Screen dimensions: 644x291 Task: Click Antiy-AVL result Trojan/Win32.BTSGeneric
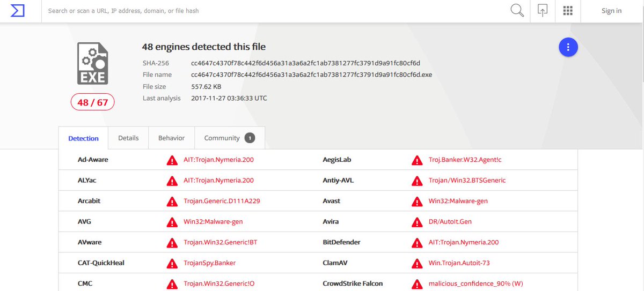click(x=467, y=181)
